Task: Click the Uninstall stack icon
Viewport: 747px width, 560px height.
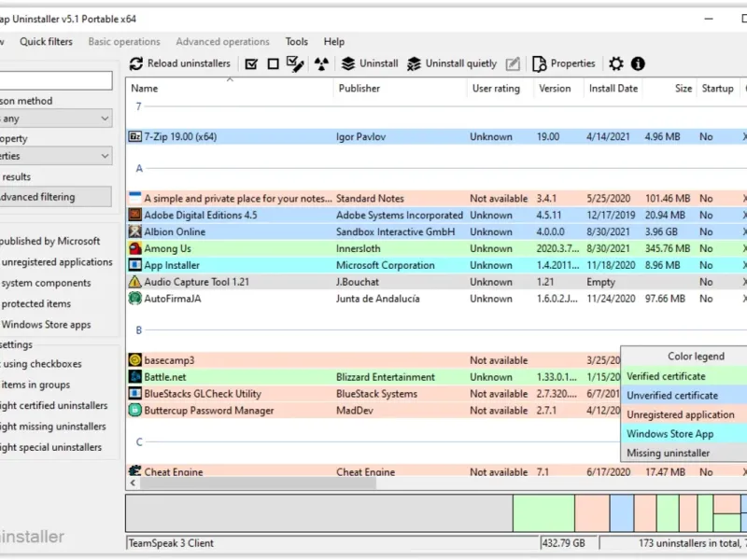Action: click(348, 63)
